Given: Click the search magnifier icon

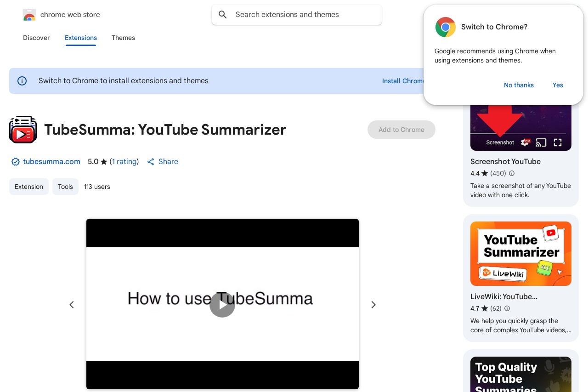Looking at the screenshot, I should coord(223,15).
